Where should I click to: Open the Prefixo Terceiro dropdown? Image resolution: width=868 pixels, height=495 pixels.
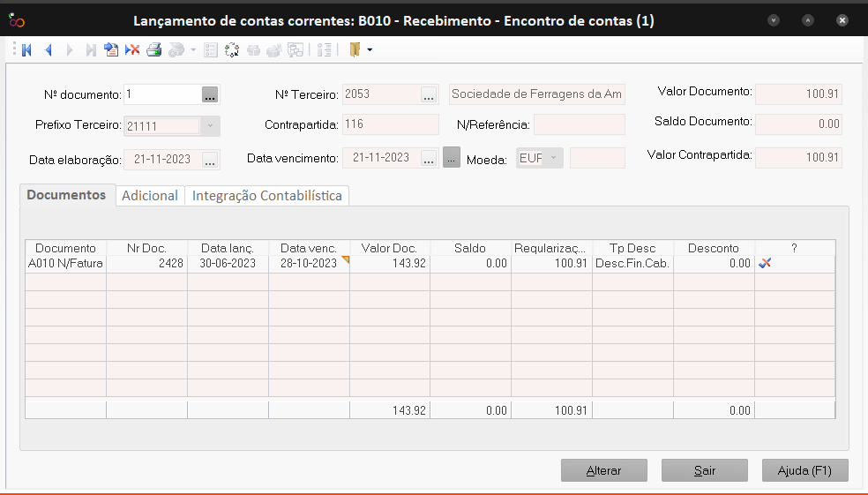(x=210, y=126)
